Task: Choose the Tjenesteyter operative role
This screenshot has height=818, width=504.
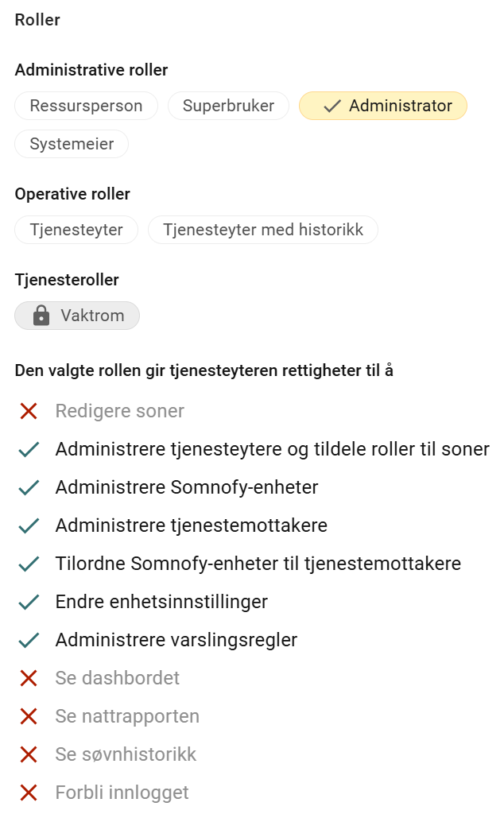Action: pyautogui.click(x=76, y=230)
